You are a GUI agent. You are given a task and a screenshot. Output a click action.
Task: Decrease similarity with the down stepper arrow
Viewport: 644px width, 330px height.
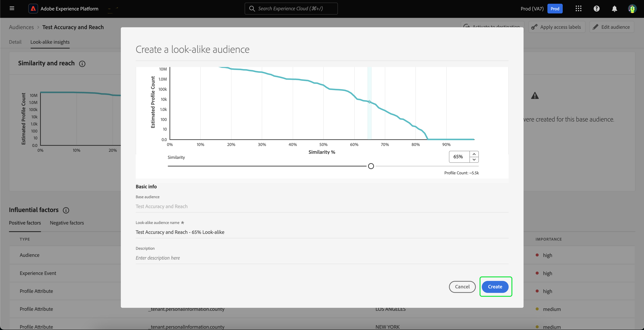(474, 160)
